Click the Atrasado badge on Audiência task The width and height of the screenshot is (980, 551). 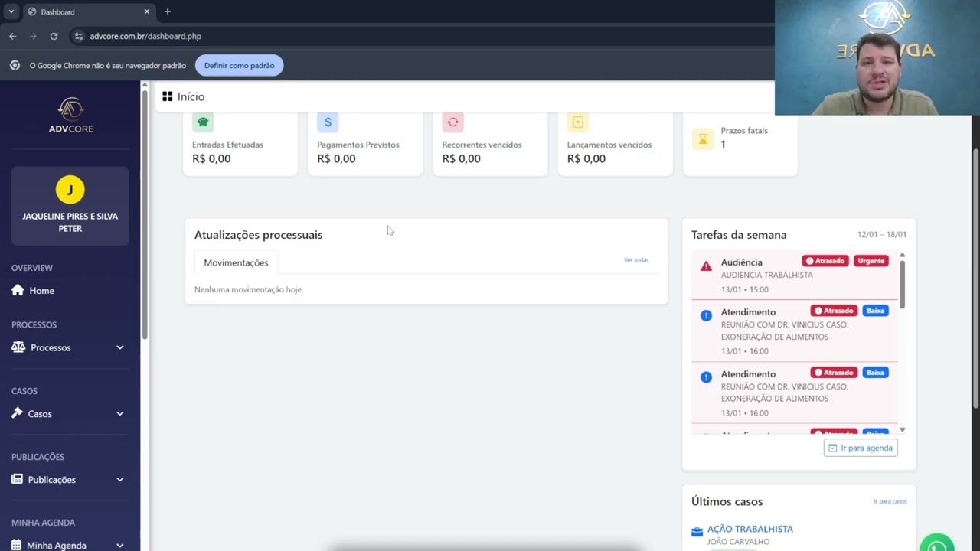pos(825,261)
